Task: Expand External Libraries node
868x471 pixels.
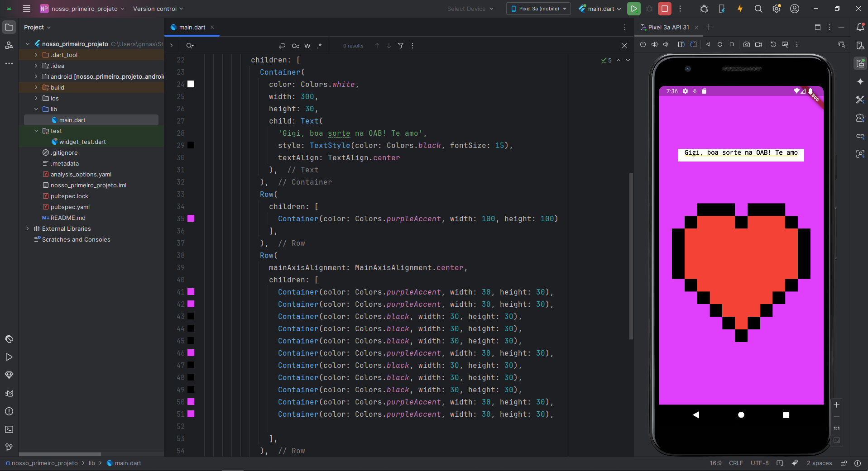Action: coord(28,228)
